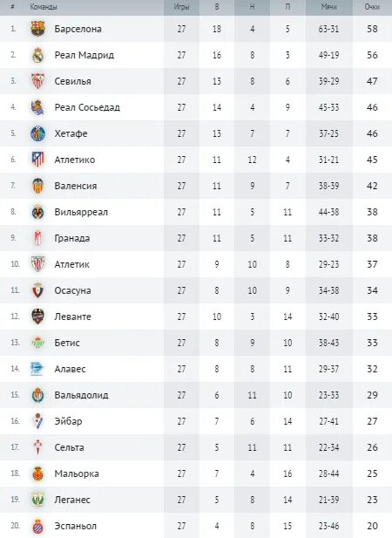Select the Команды column header
The width and height of the screenshot is (392, 538).
(x=44, y=7)
